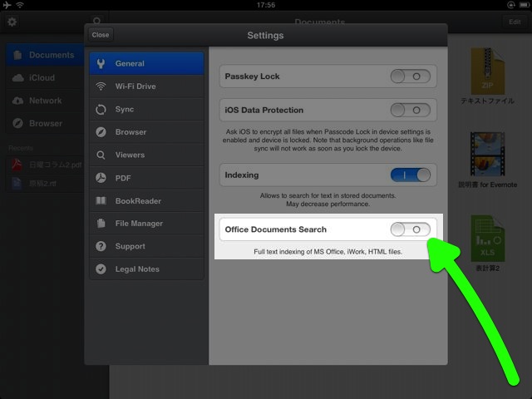Viewport: 532px width, 399px height.
Task: Select the Legal Notes checkmark icon
Action: coord(101,269)
